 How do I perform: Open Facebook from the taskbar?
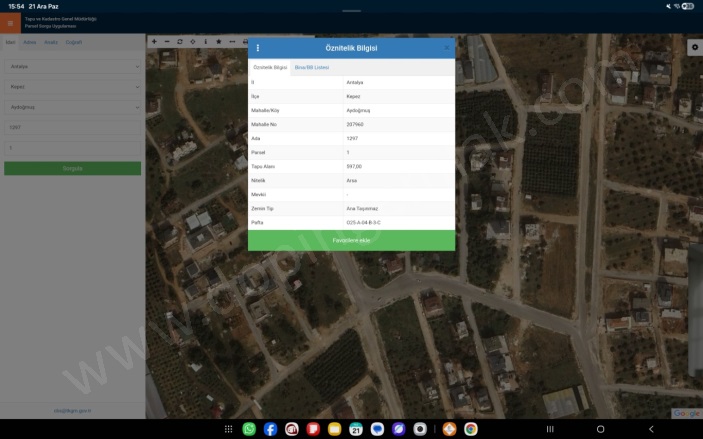click(x=270, y=429)
